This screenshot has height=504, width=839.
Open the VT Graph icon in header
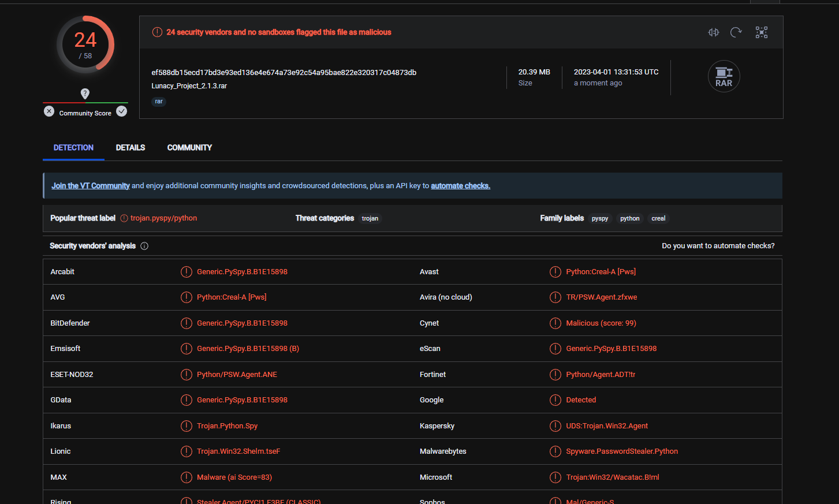pyautogui.click(x=762, y=32)
